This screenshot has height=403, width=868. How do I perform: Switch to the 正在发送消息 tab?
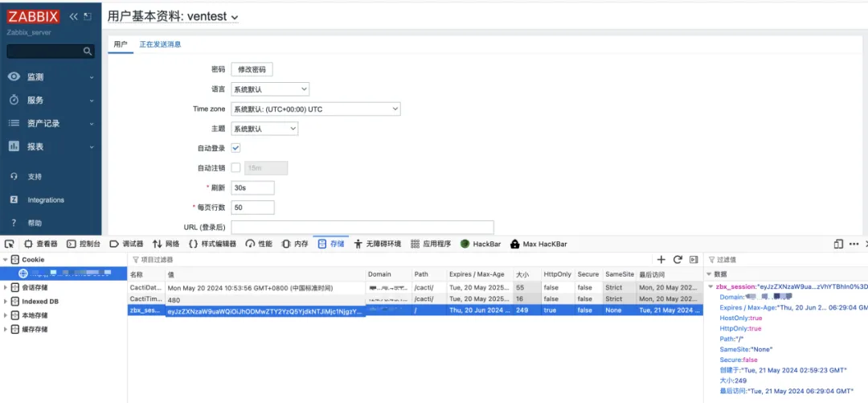click(x=160, y=44)
